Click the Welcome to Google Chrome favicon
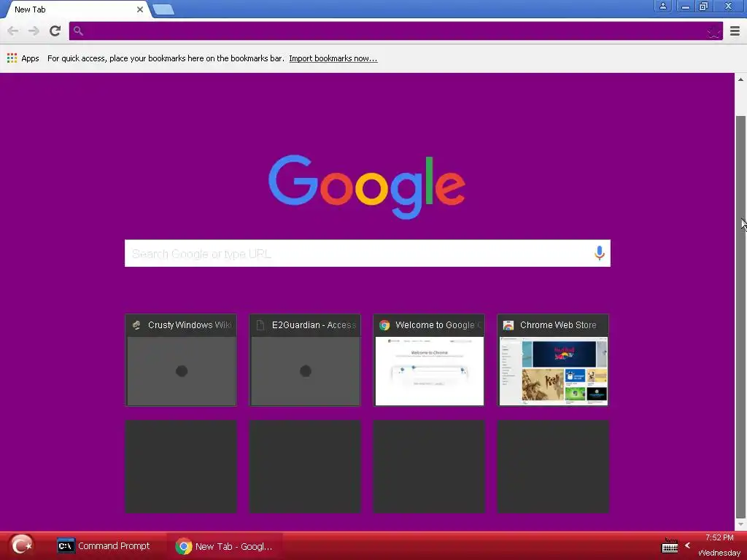 pos(384,325)
